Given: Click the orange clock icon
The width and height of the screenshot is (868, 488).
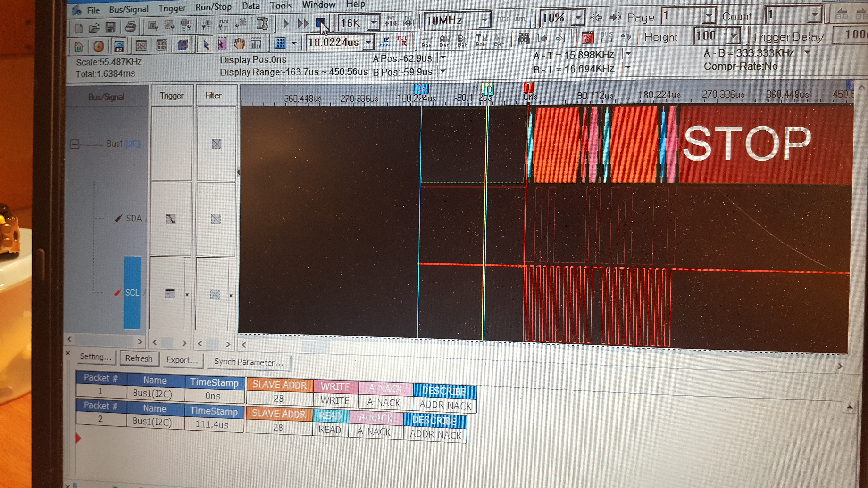Looking at the screenshot, I should point(98,46).
